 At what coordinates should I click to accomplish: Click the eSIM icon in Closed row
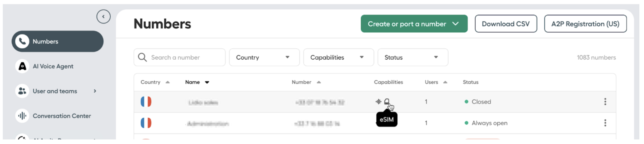click(387, 102)
